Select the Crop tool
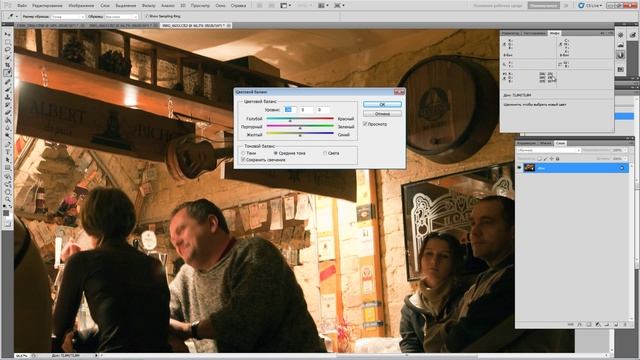This screenshot has width=640, height=360. click(7, 65)
